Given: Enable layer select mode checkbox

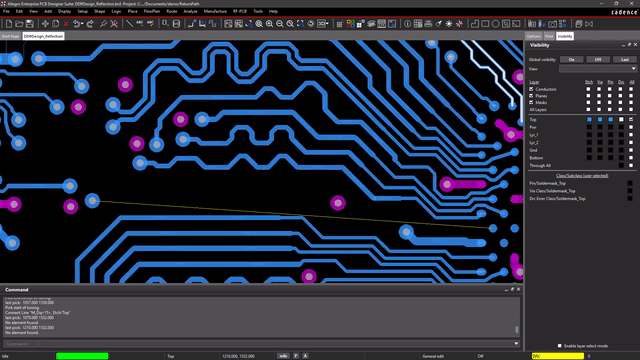Looking at the screenshot, I should (560, 346).
